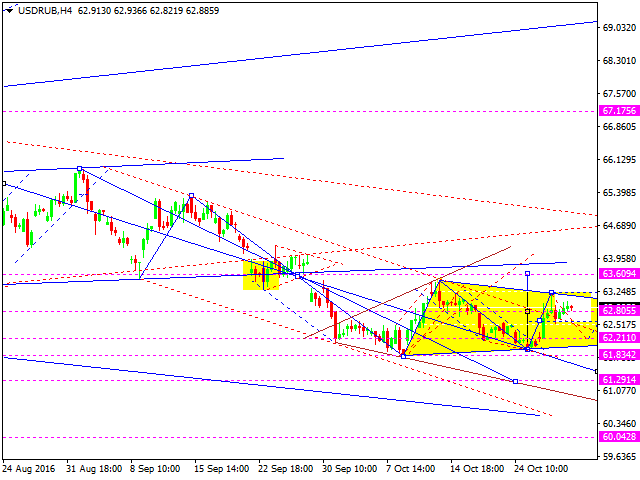Image resolution: width=640 pixels, height=480 pixels.
Task: Click the 60.0428 magenta price label
Action: (619, 437)
